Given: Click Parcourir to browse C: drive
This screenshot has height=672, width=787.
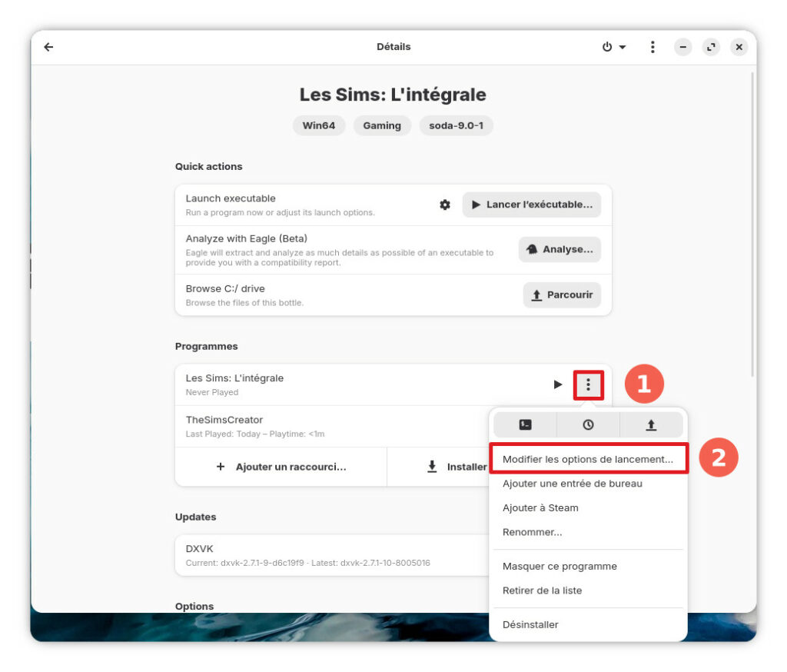Looking at the screenshot, I should click(x=562, y=294).
